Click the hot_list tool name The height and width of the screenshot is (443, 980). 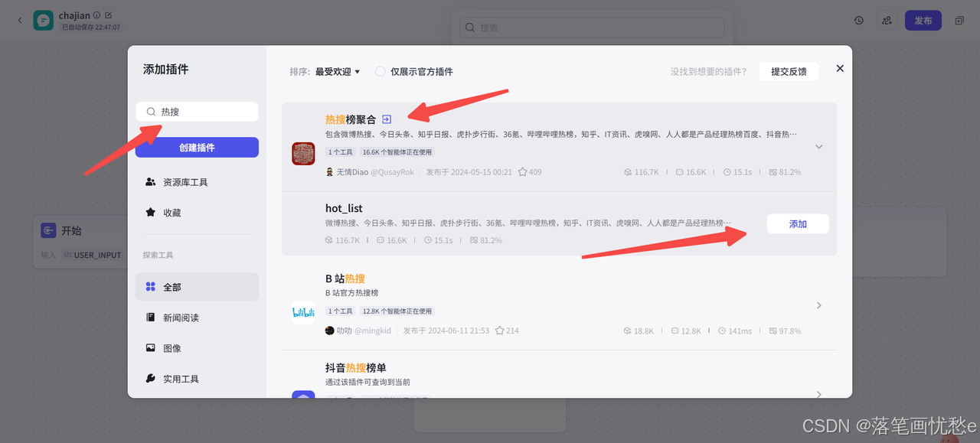pos(344,208)
